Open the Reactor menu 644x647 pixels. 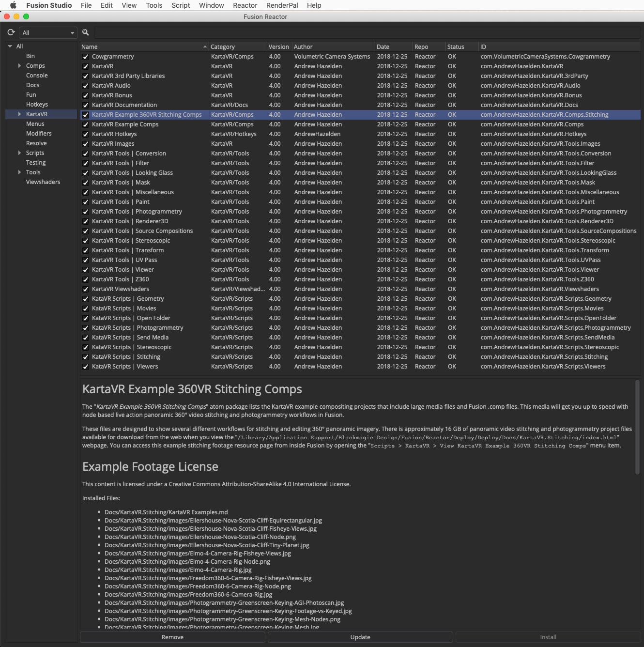(x=245, y=5)
